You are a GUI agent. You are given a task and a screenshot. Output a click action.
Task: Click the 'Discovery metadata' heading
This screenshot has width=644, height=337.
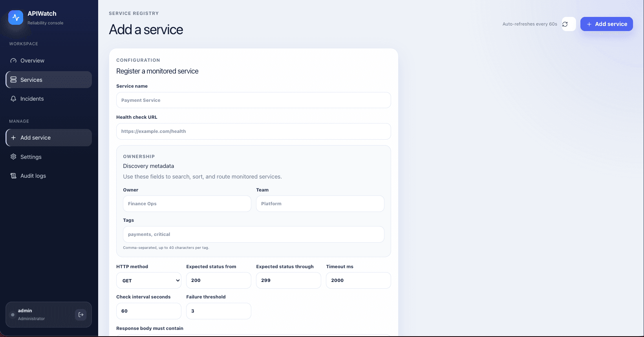pyautogui.click(x=148, y=166)
